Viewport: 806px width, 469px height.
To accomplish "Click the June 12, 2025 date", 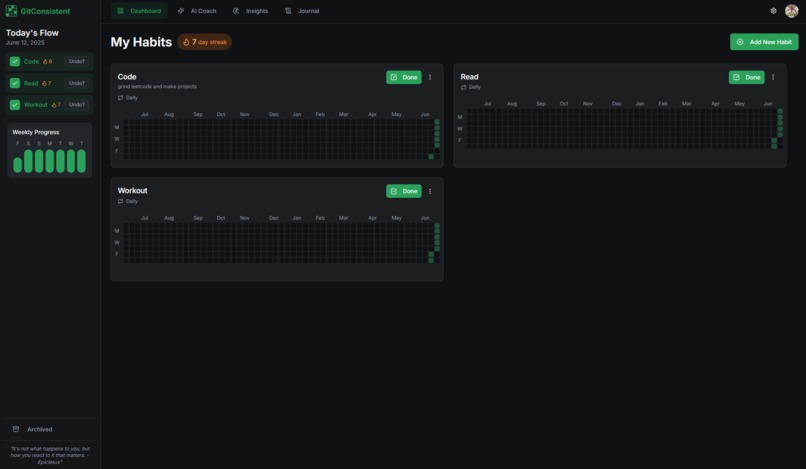I will click(x=25, y=43).
